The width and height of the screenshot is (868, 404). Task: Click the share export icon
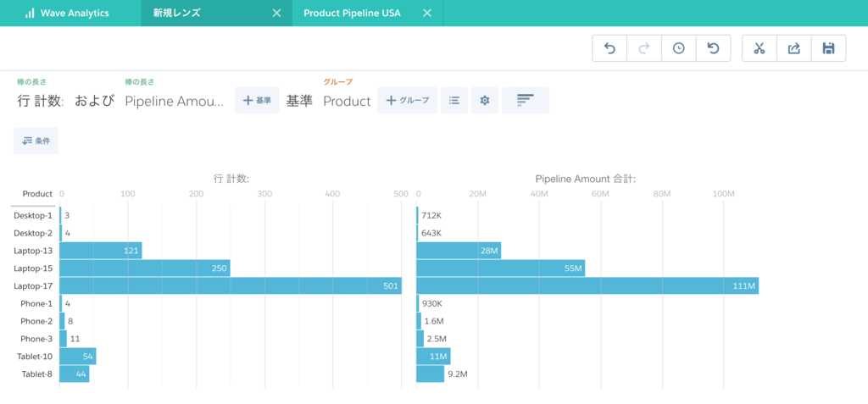pyautogui.click(x=793, y=48)
